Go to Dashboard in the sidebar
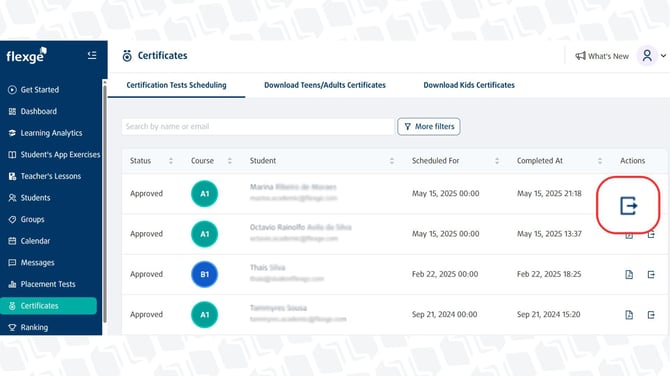670x376 pixels. tap(32, 111)
